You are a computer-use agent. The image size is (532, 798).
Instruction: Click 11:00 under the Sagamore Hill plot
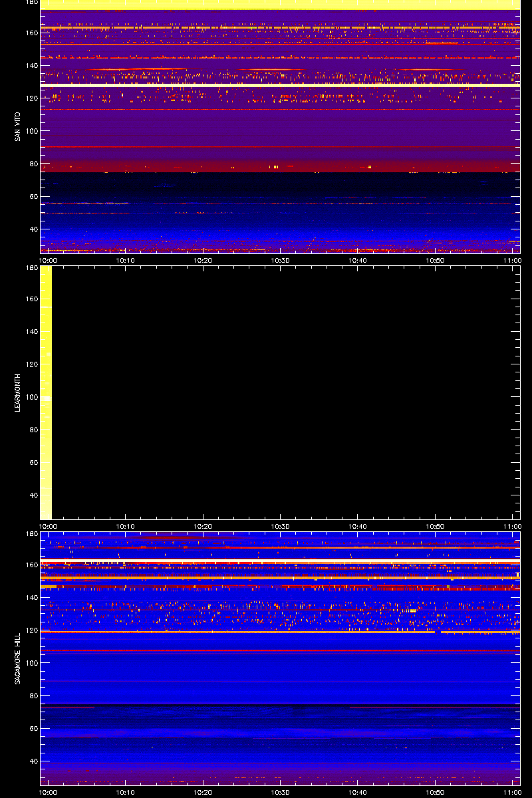(x=512, y=793)
